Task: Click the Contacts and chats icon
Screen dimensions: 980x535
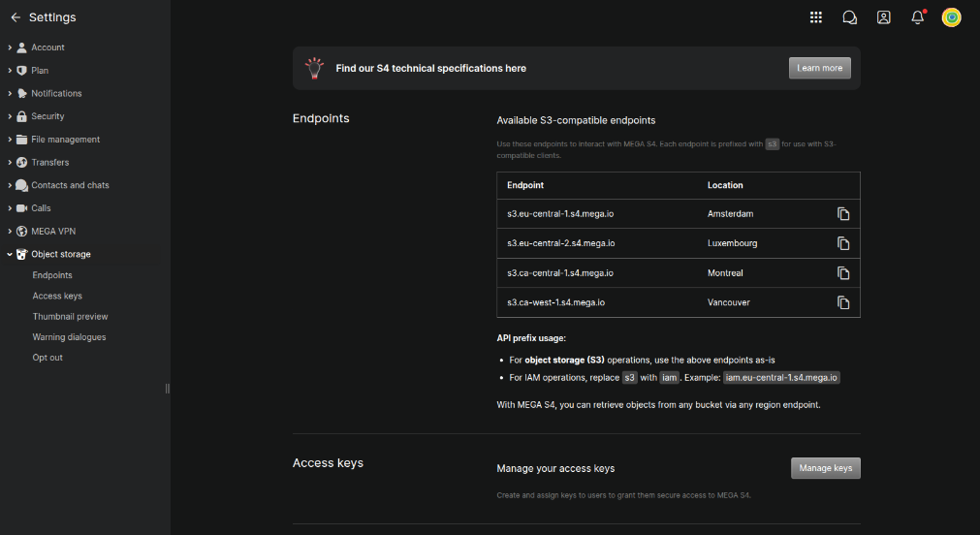Action: pyautogui.click(x=22, y=186)
